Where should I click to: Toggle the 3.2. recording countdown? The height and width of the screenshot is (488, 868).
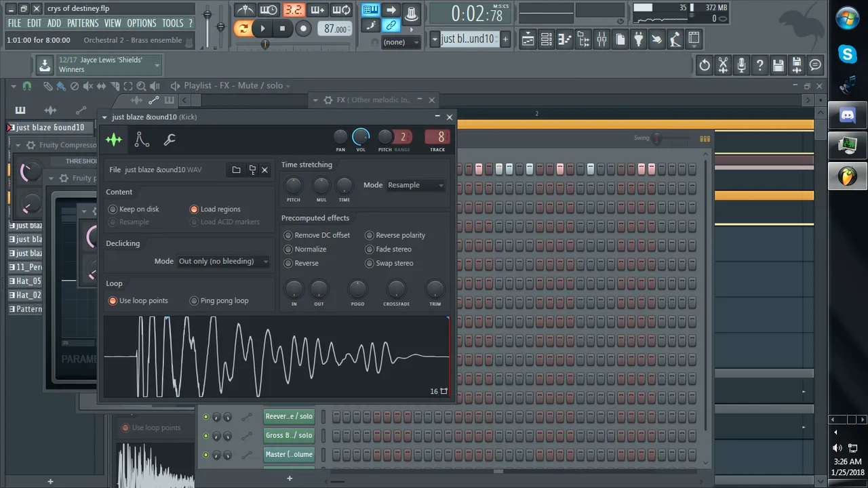pyautogui.click(x=294, y=10)
